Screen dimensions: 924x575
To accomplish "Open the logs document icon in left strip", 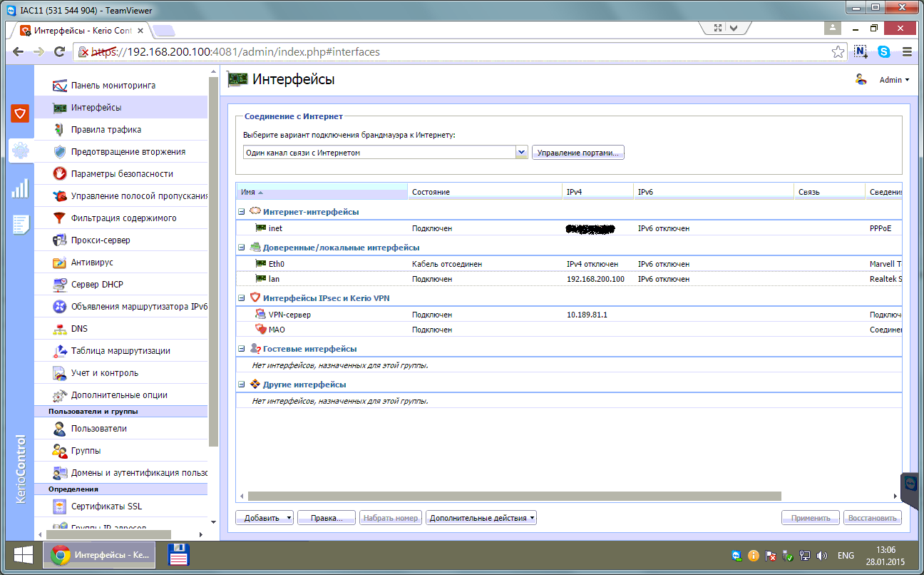I will (19, 224).
